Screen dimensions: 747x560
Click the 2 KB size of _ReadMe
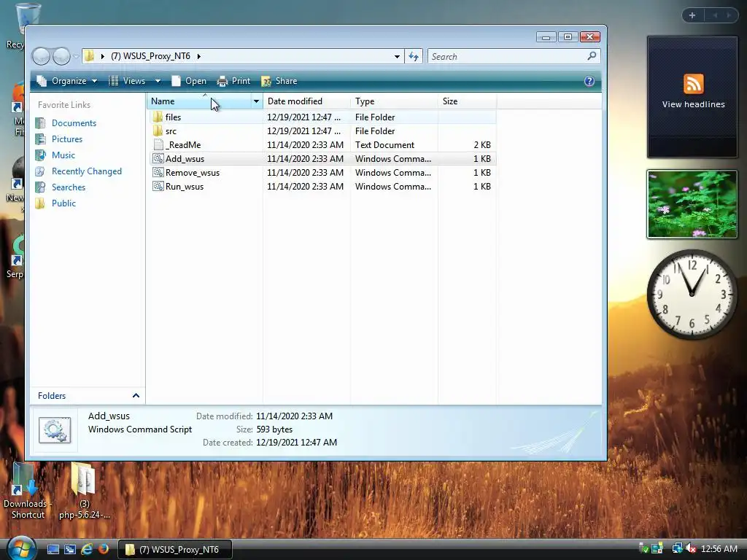click(482, 145)
